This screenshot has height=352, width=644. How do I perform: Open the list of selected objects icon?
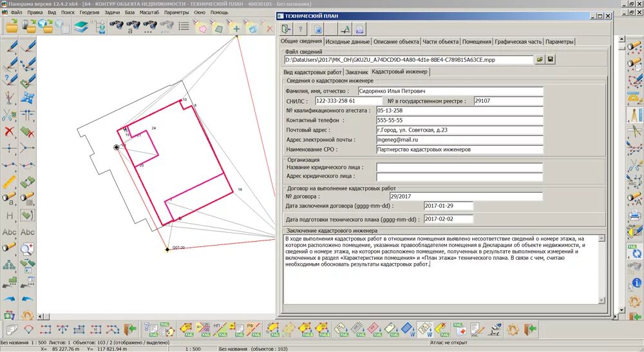click(184, 27)
